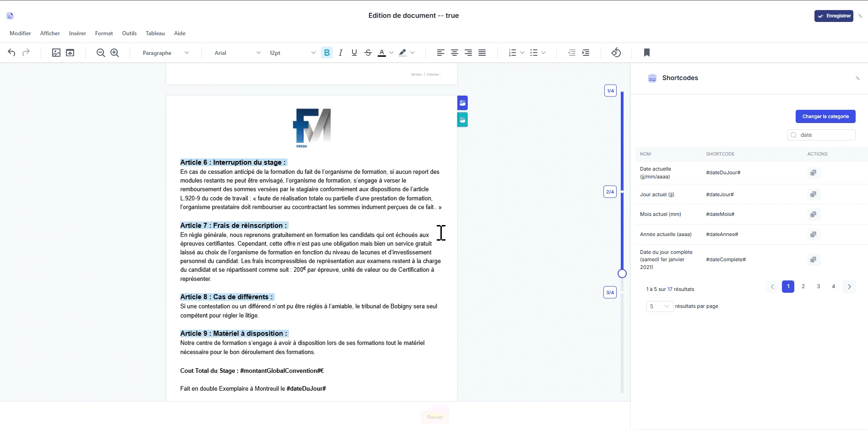Click the undo arrow icon
This screenshot has height=430, width=868.
(11, 53)
